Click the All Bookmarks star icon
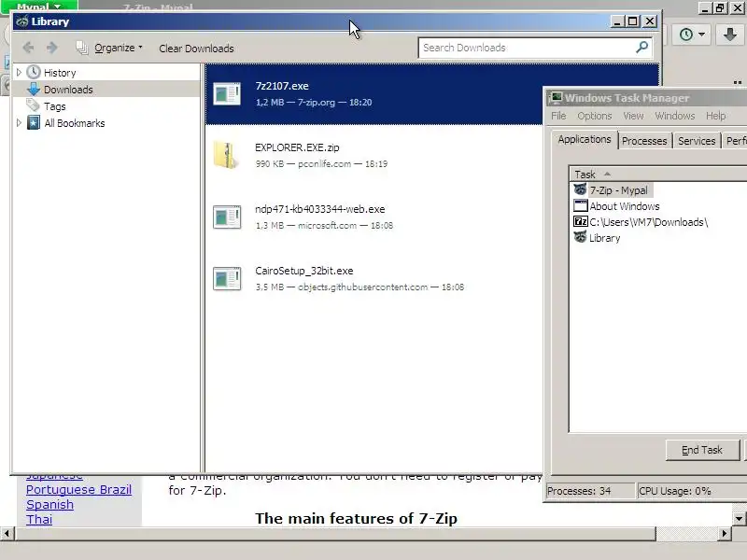Screen dimensions: 747x560 [x=34, y=123]
